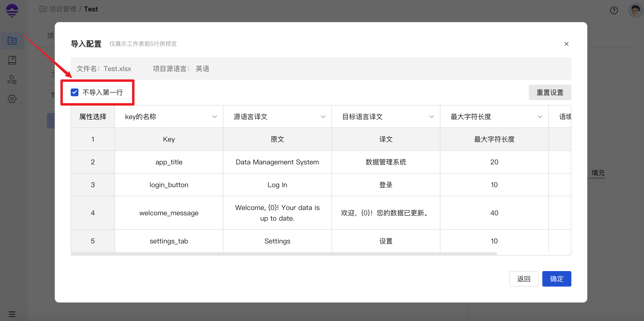Click the source language 英语 text
Viewport: 644px width, 321px height.
click(202, 69)
